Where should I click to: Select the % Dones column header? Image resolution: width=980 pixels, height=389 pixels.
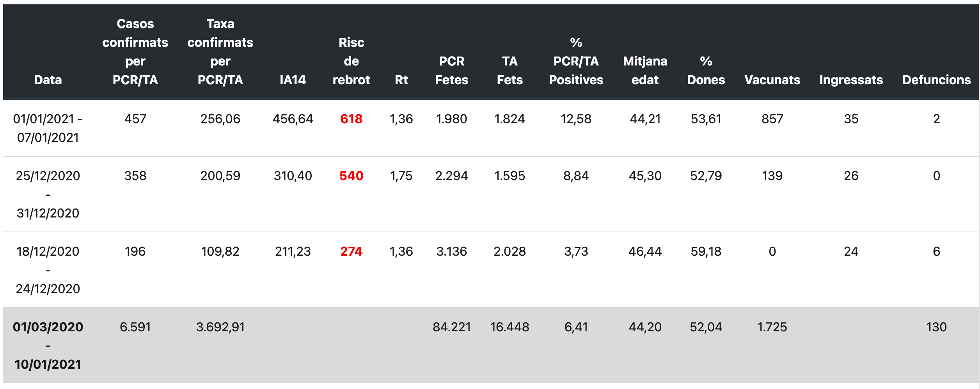(x=706, y=71)
